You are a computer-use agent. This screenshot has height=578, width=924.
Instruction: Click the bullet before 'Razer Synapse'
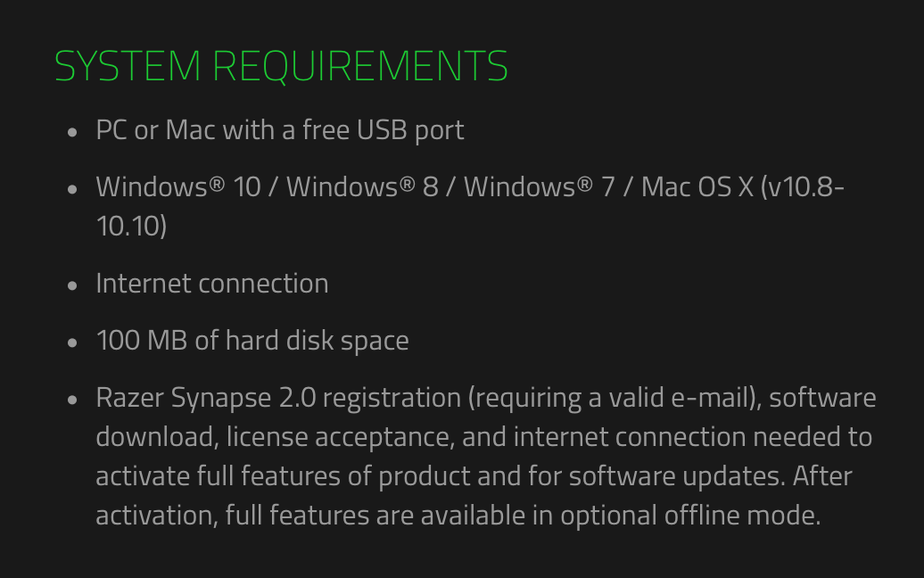click(73, 400)
